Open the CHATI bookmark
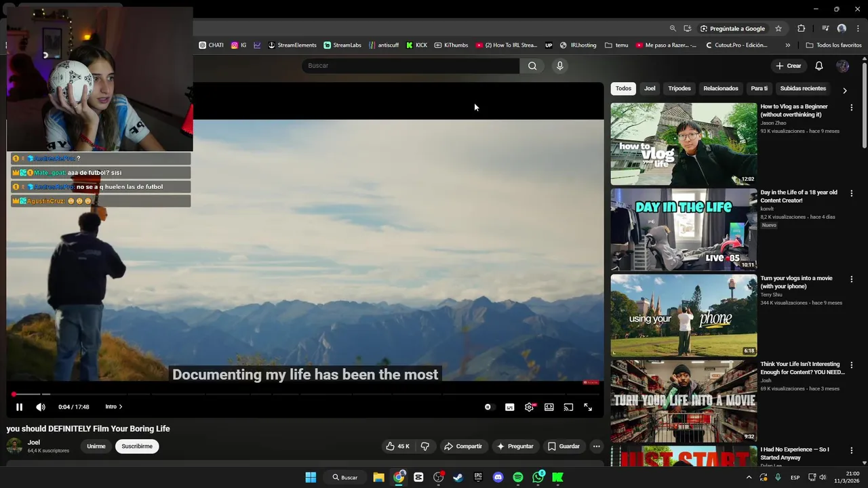 pyautogui.click(x=211, y=45)
